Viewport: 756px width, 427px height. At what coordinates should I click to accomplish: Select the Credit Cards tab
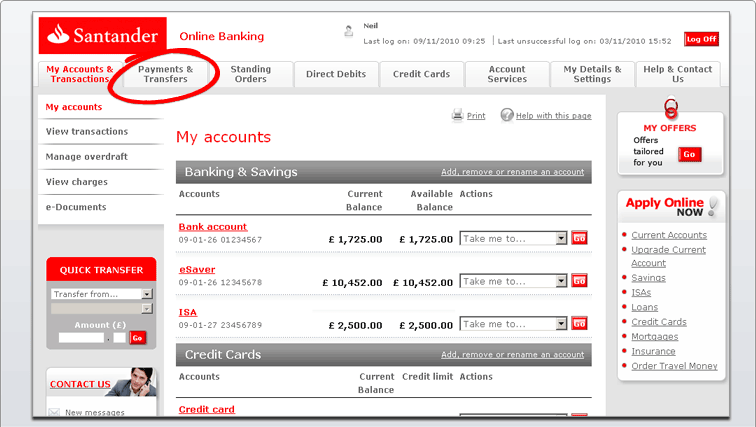pos(421,74)
